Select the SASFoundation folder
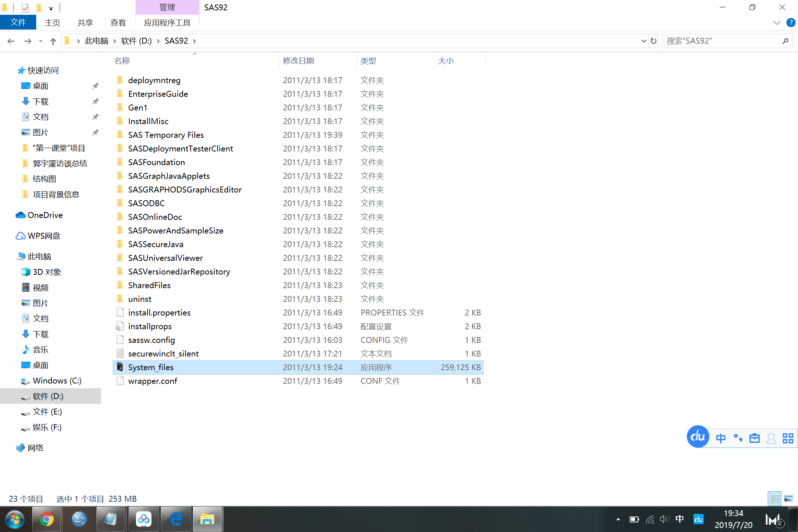 (156, 162)
